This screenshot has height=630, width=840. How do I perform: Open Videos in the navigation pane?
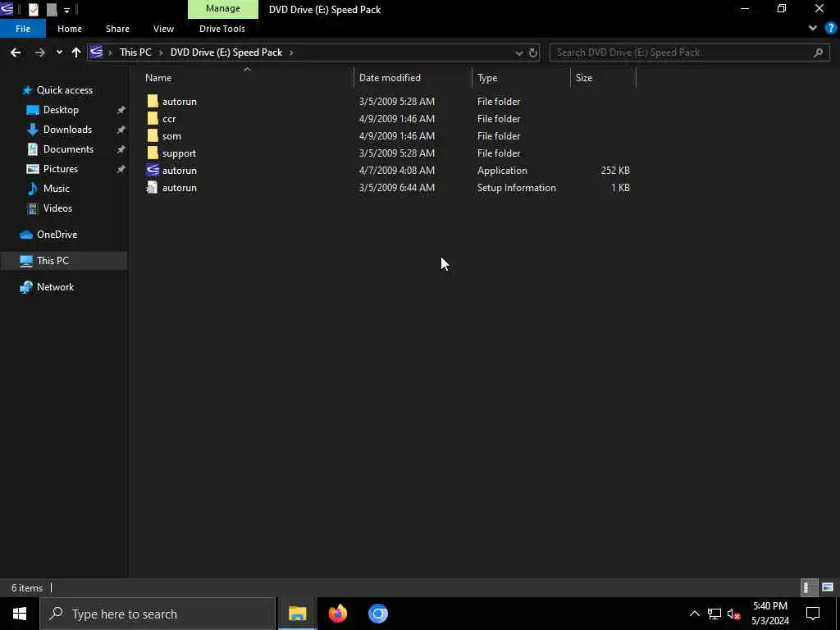57,208
